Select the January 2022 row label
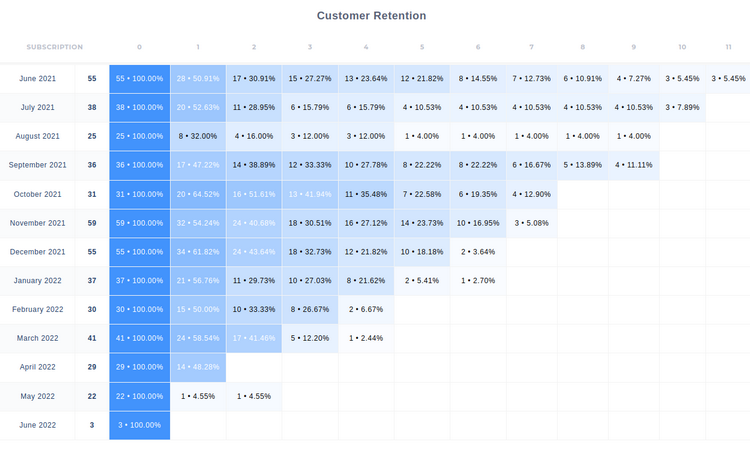The image size is (750, 450). [x=37, y=280]
